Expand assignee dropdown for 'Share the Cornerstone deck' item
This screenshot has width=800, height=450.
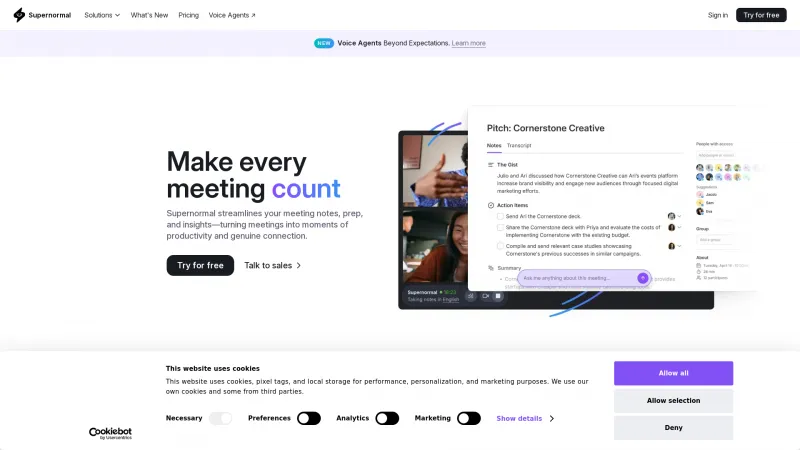click(679, 228)
